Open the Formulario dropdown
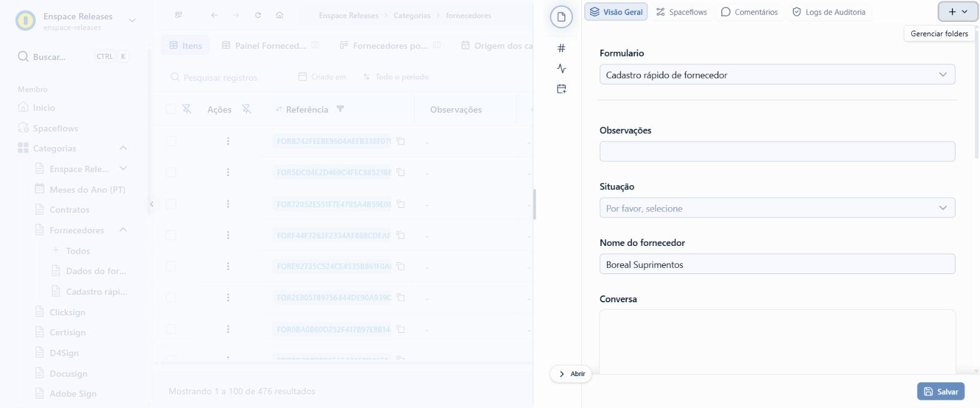The image size is (980, 408). point(777,74)
